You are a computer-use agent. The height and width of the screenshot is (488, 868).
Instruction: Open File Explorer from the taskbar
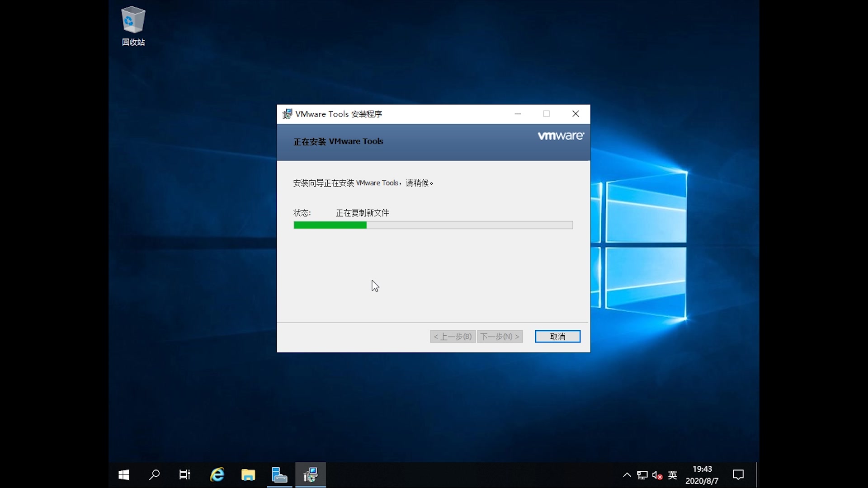click(248, 475)
